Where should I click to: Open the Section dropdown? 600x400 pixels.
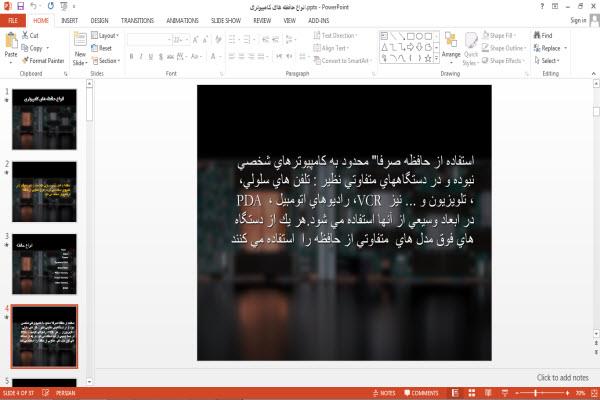point(106,60)
